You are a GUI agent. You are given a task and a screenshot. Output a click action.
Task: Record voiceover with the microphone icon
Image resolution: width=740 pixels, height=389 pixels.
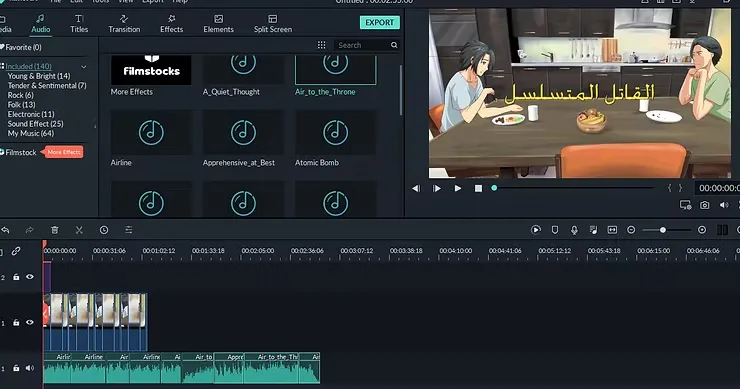coord(574,230)
